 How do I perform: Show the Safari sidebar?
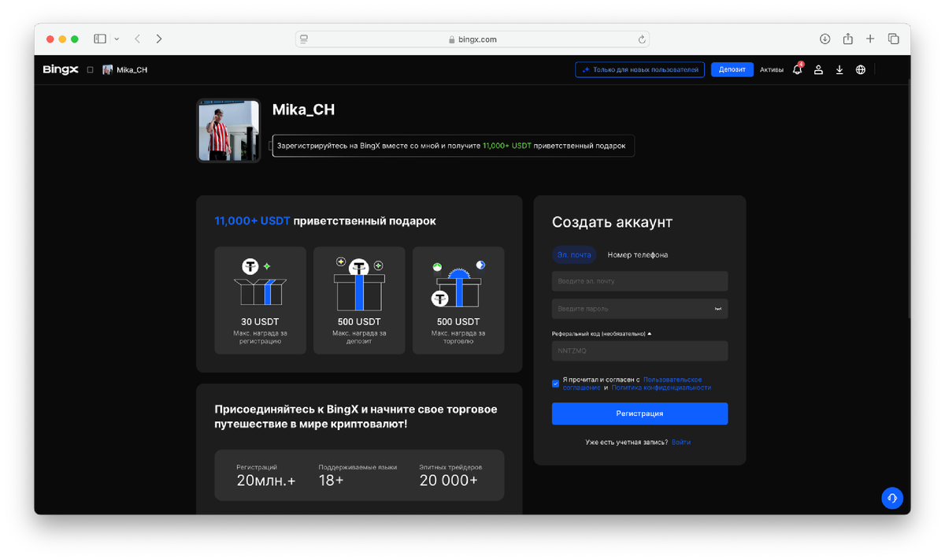100,39
